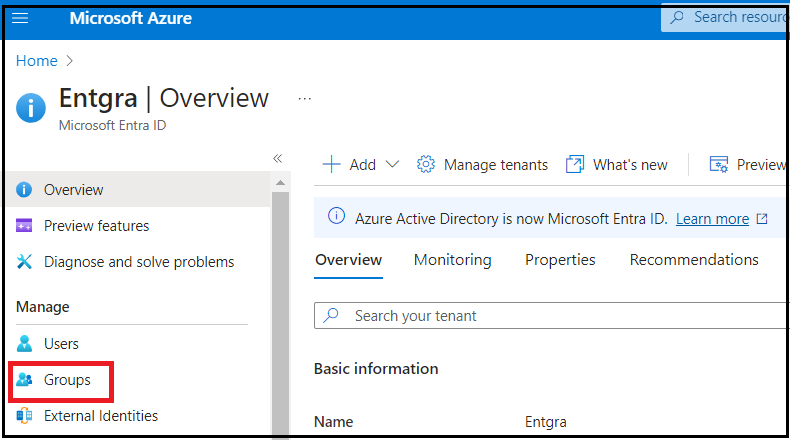Open Groups in Manage section

67,380
